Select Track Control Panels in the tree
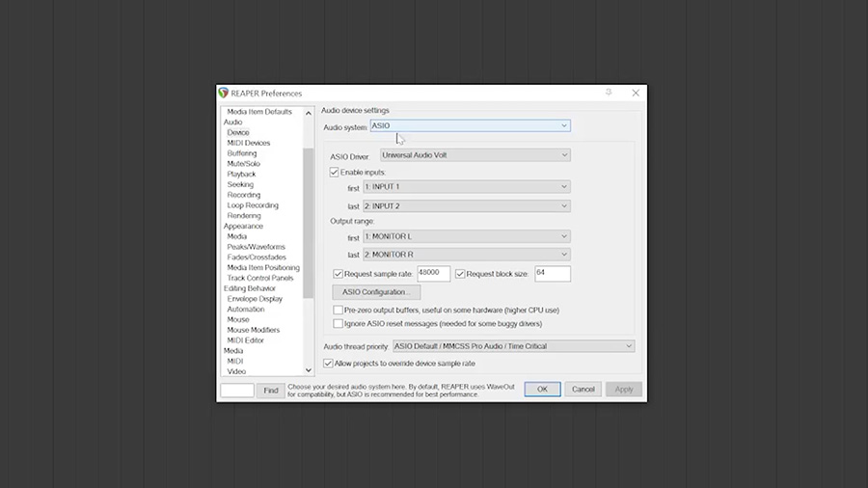 (x=260, y=279)
